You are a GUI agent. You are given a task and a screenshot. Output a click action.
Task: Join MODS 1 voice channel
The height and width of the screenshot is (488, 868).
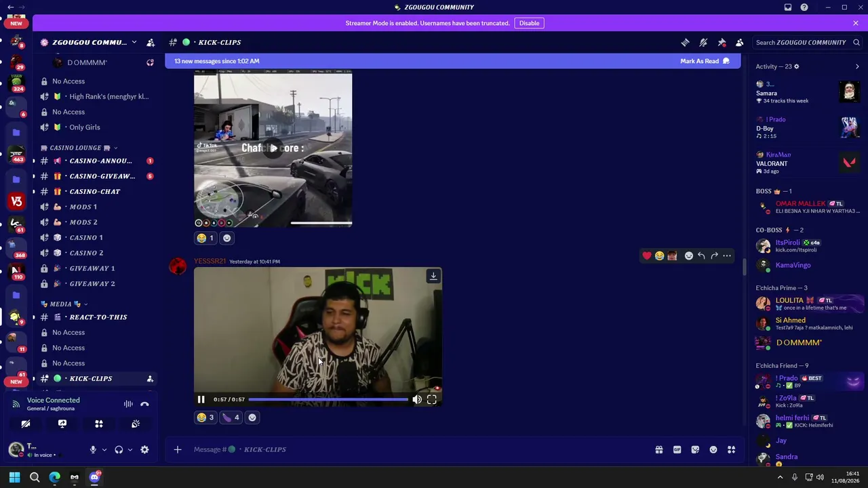96,207
